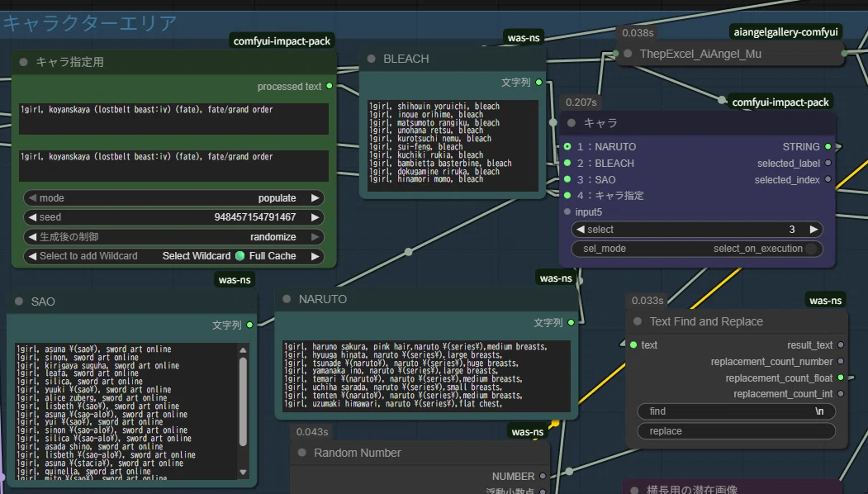Collapse the NARUTO node via its title dot
This screenshot has width=868, height=494.
[x=287, y=299]
